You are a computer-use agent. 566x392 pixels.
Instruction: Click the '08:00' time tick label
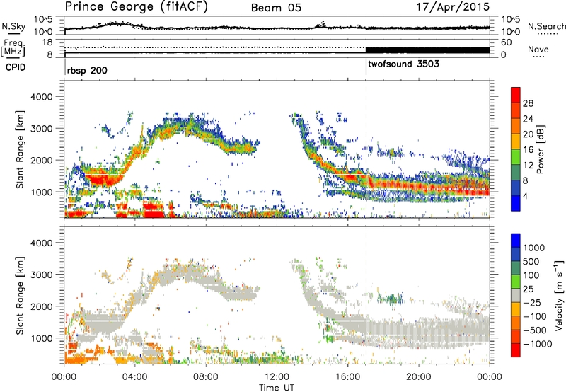coord(206,377)
